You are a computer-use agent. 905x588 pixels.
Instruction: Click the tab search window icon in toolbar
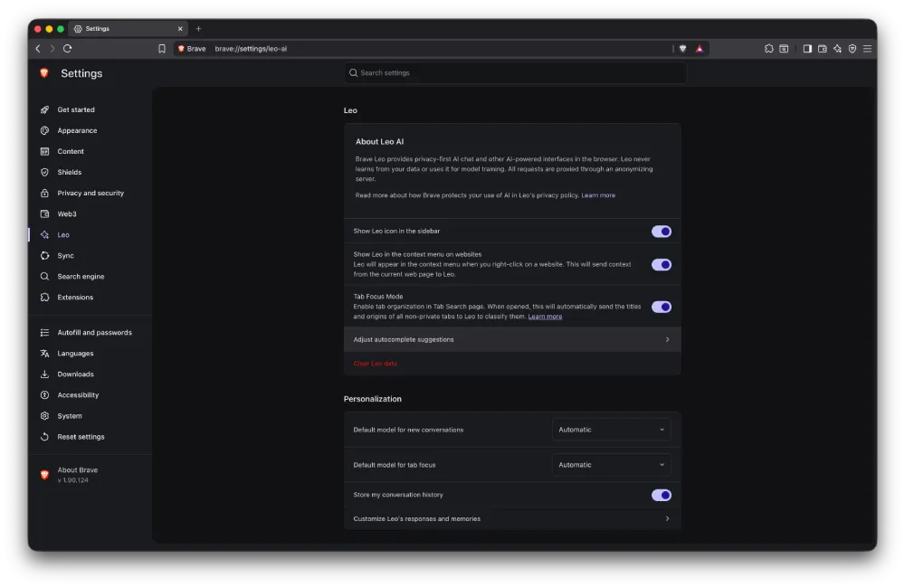click(784, 49)
